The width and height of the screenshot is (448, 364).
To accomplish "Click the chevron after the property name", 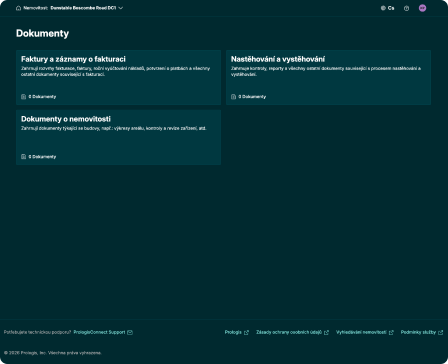I will point(121,8).
